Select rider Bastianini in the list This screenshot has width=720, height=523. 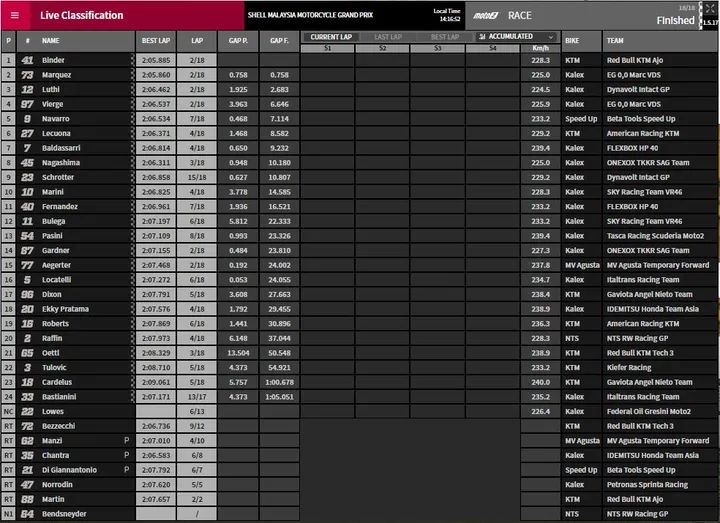pyautogui.click(x=59, y=397)
